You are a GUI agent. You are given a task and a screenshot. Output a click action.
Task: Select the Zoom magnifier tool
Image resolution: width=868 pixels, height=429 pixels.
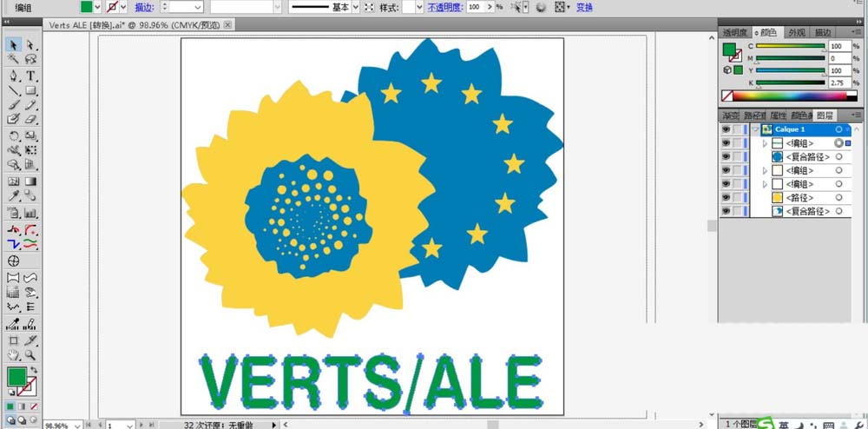(30, 355)
